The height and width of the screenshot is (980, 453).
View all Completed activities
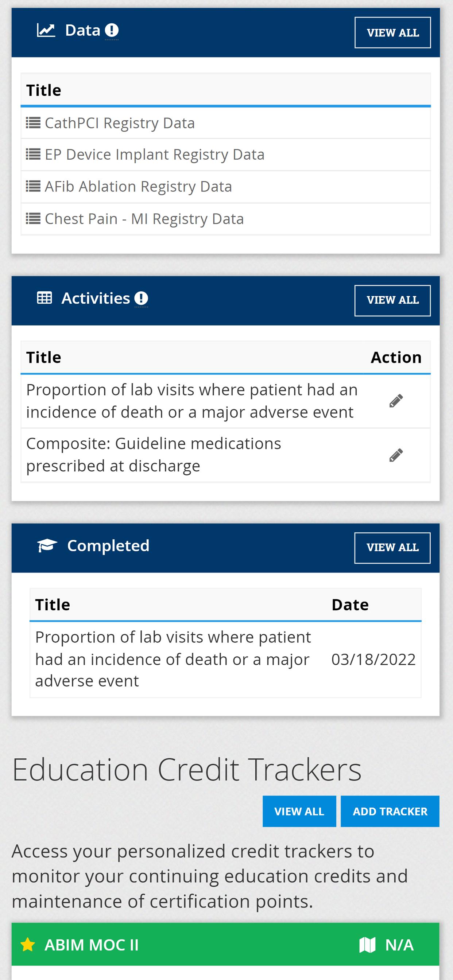pos(392,548)
